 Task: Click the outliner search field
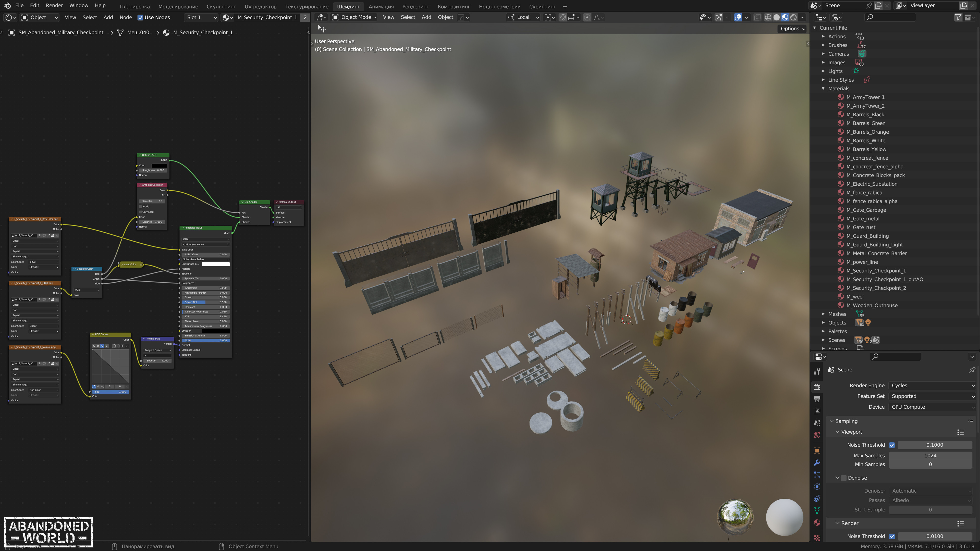[x=889, y=18]
